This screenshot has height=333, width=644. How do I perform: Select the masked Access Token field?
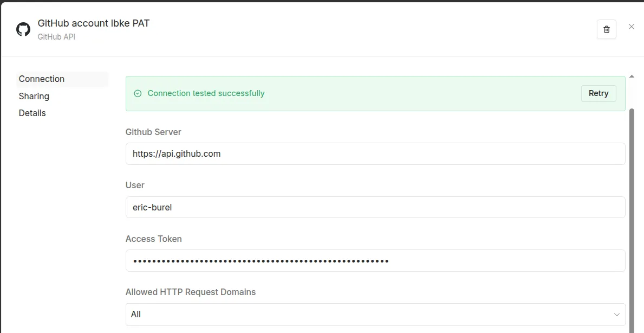pos(375,261)
